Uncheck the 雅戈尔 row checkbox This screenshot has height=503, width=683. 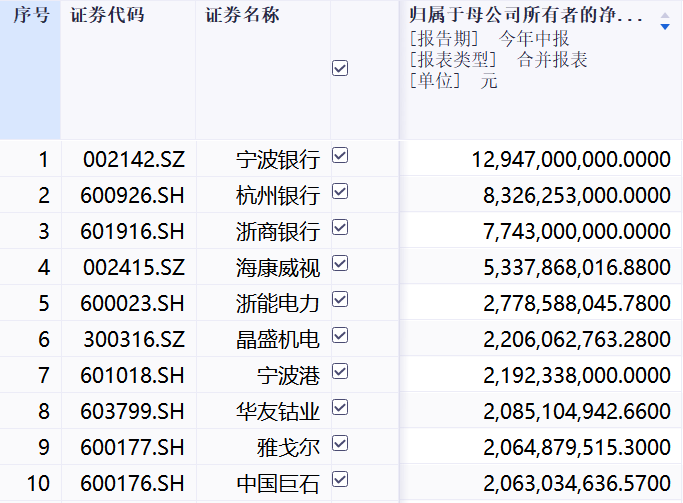[340, 444]
